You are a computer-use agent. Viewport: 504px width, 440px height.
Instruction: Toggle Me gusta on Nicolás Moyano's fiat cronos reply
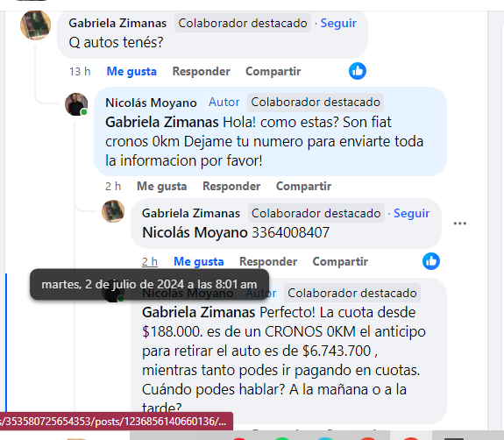pyautogui.click(x=161, y=186)
